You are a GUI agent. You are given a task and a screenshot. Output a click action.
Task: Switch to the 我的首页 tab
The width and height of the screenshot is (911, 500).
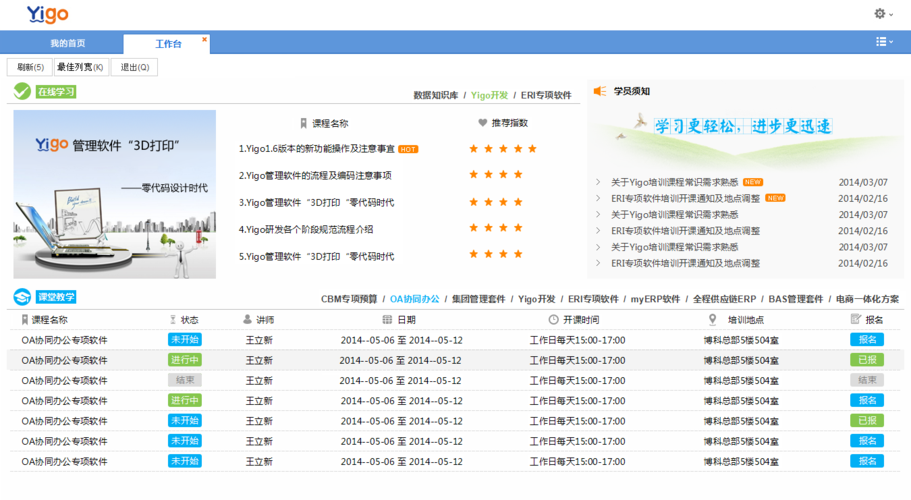tap(67, 43)
